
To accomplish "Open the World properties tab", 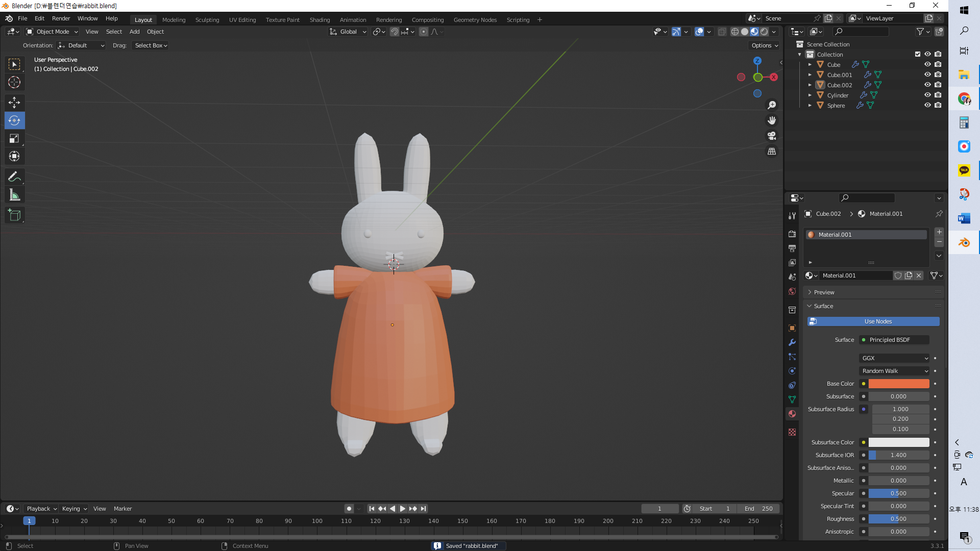I will tap(792, 291).
